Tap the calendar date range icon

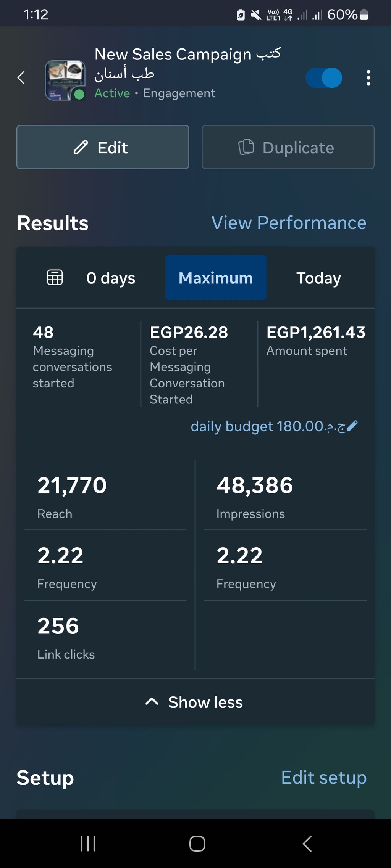55,277
